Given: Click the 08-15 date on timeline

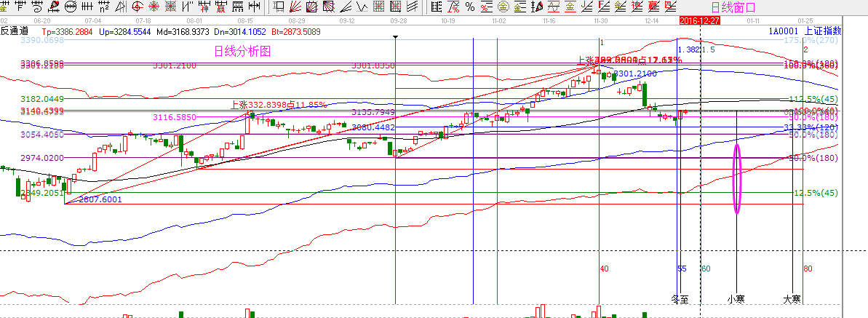Looking at the screenshot, I should [x=244, y=20].
